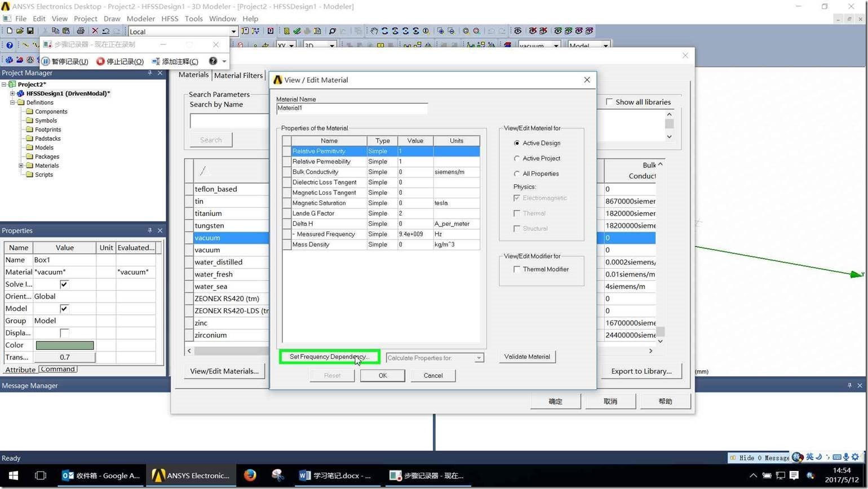Viewport: 868px width, 489px height.
Task: Click the Copy toolbar icon
Action: click(x=55, y=31)
